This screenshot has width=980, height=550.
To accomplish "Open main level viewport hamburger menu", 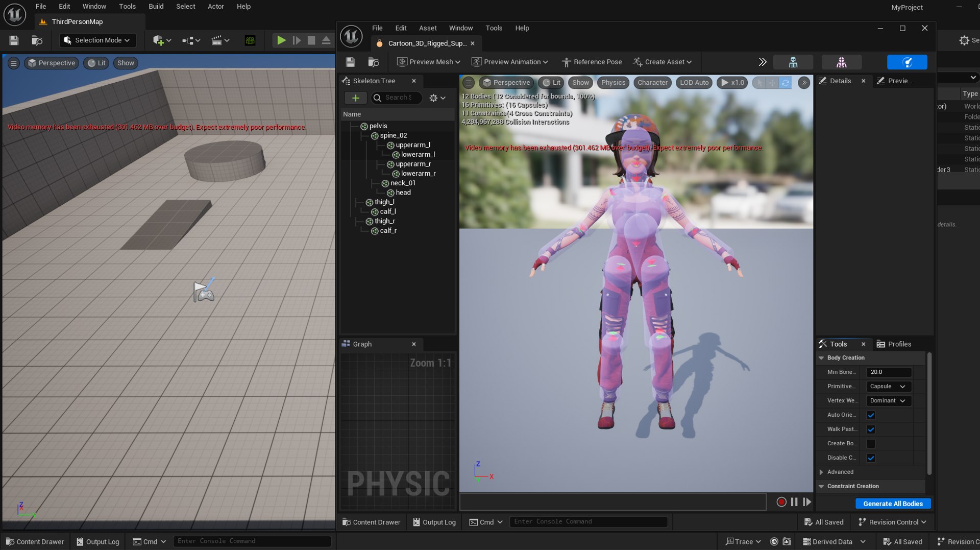I will coord(14,63).
